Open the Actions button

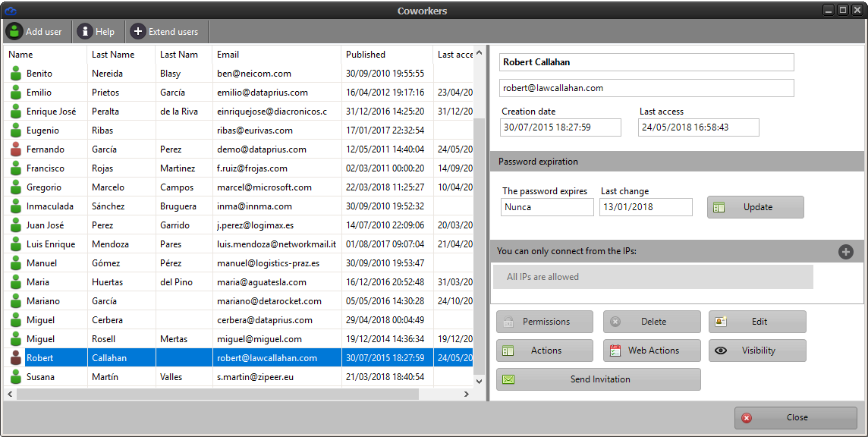[x=545, y=350]
